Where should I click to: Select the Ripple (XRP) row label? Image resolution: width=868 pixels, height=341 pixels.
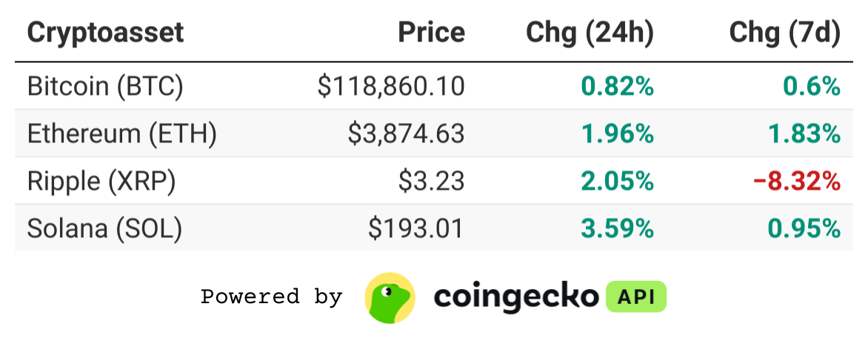(x=101, y=182)
